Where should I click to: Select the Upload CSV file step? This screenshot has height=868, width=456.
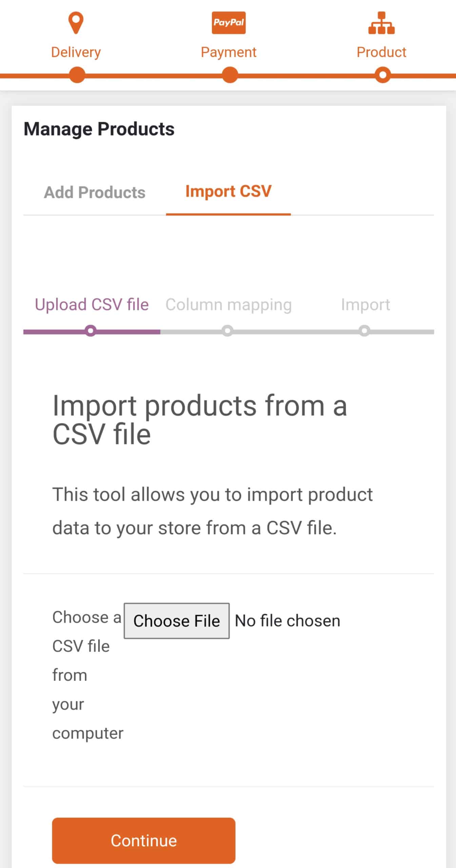coord(92,304)
